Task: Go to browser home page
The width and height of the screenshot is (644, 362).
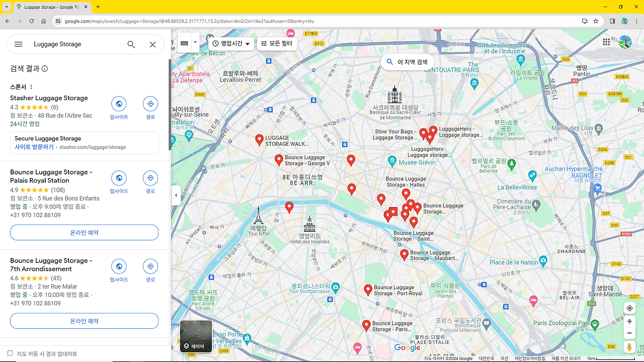Action: tap(44, 21)
